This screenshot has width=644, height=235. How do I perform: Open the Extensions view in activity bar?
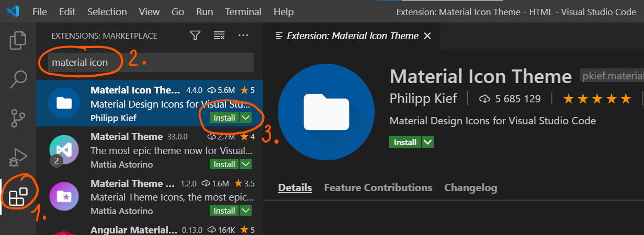point(18,196)
